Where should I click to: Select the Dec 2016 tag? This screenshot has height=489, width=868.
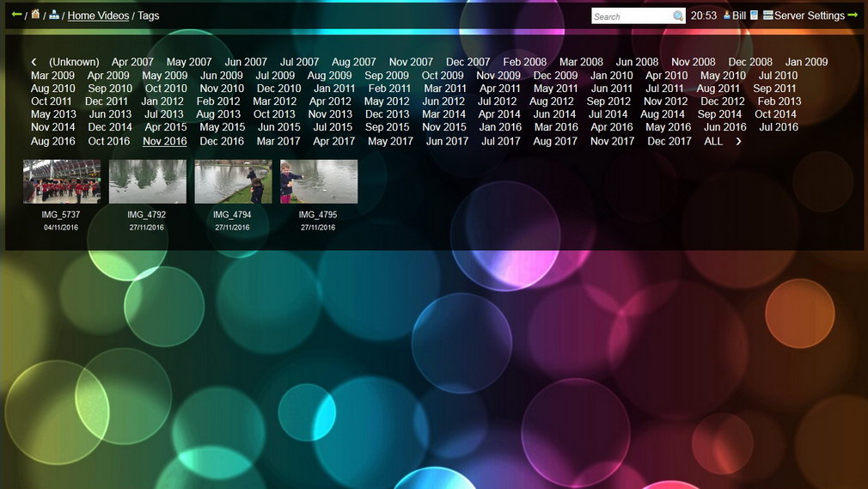222,141
